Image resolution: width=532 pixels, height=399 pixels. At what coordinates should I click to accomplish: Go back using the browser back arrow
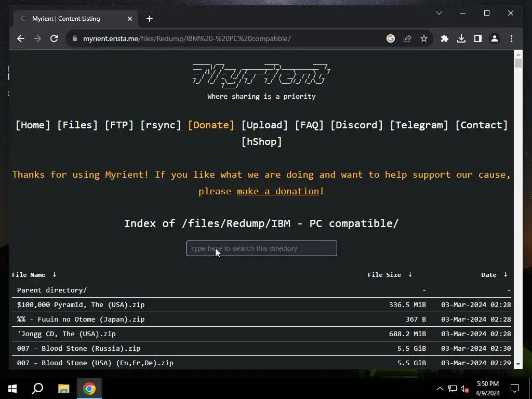click(x=21, y=38)
